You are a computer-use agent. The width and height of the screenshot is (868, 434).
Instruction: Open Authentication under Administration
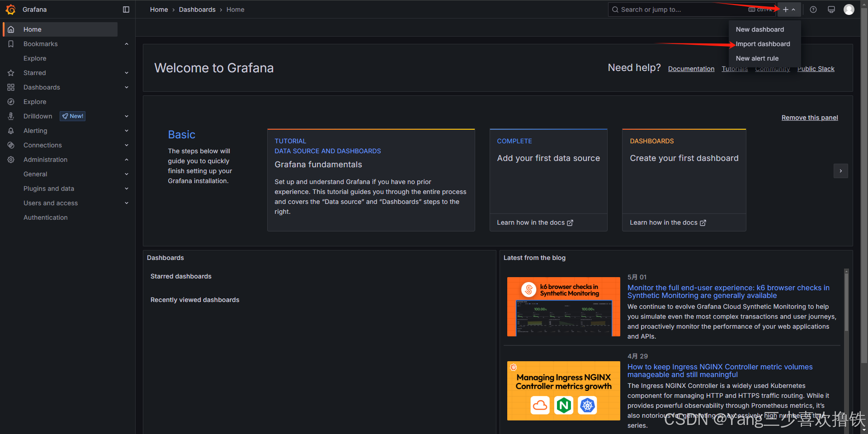[46, 217]
